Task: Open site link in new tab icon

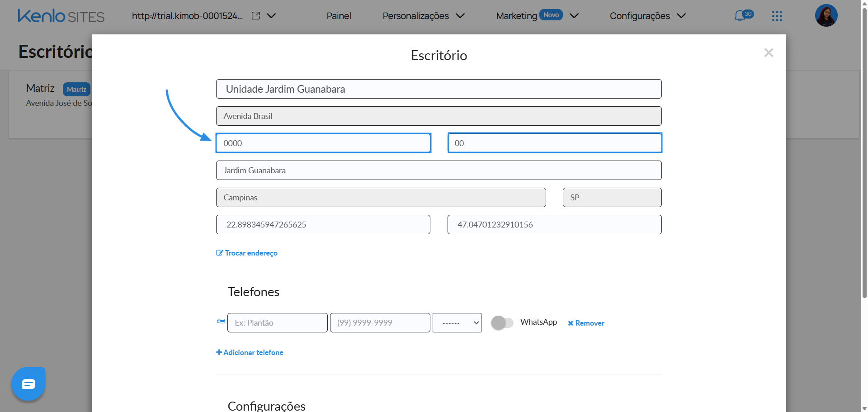Action: pos(256,16)
